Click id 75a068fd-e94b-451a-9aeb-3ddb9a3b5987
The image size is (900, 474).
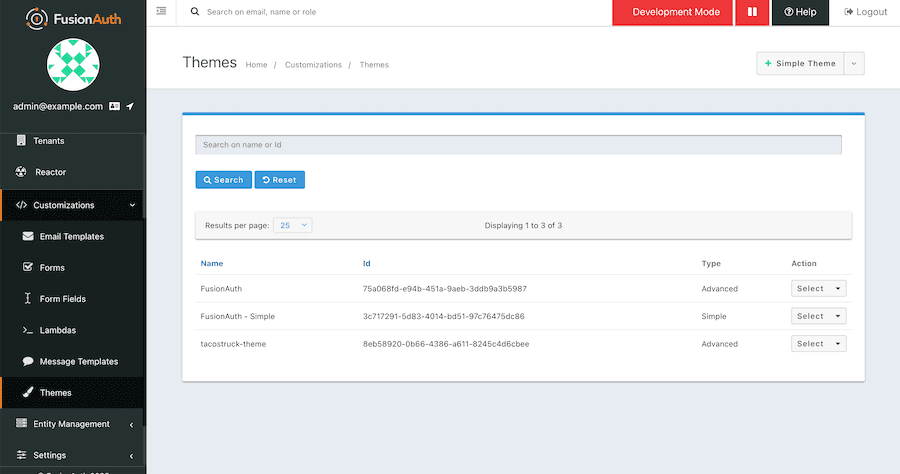coord(445,289)
